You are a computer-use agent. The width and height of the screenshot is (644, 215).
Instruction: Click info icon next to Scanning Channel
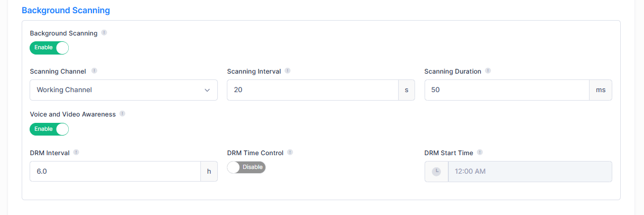pos(94,71)
